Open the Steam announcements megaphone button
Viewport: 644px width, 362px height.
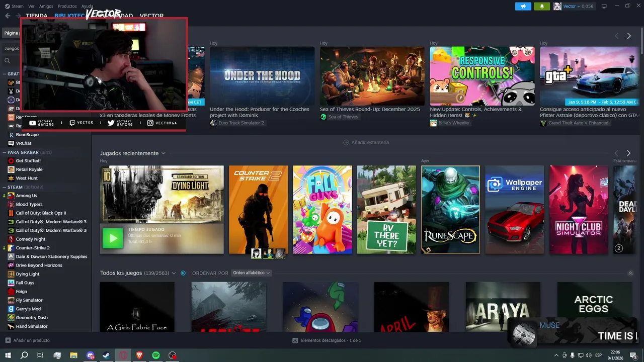coord(523,6)
